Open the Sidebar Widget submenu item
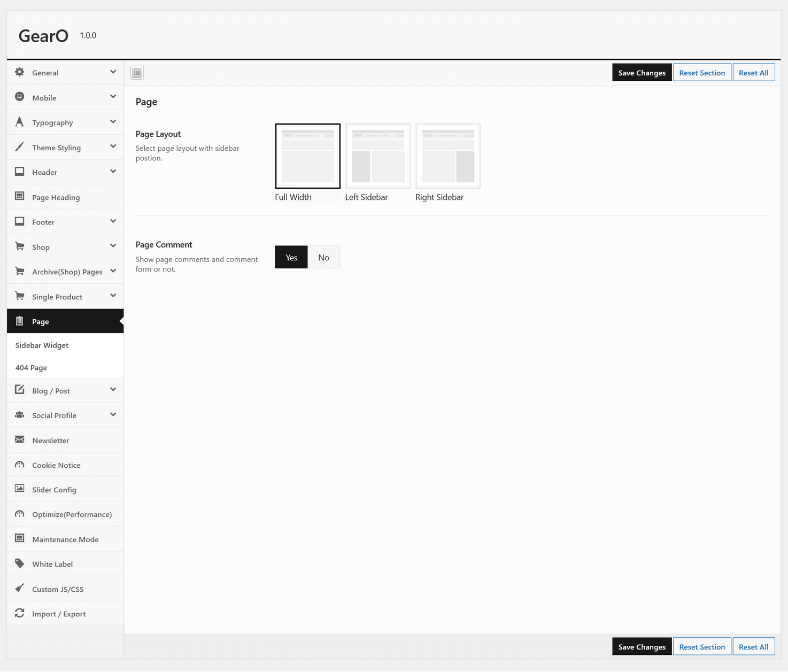The height and width of the screenshot is (672, 788). pos(42,345)
